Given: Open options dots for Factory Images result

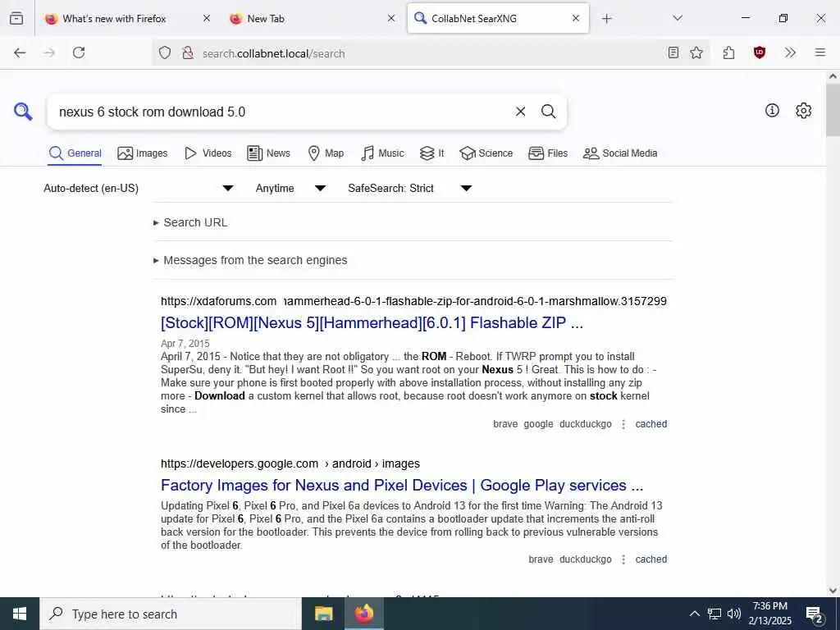Looking at the screenshot, I should click(623, 559).
